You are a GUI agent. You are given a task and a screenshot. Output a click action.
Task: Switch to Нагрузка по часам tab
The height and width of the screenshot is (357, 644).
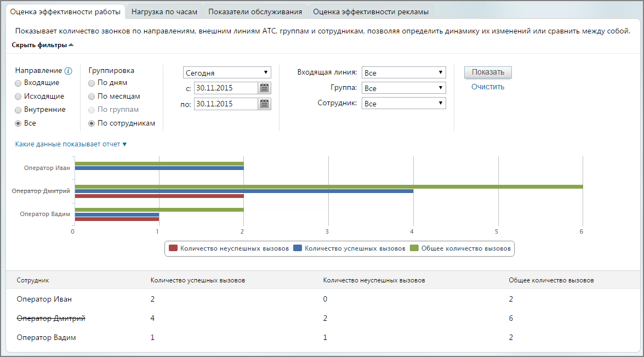164,12
